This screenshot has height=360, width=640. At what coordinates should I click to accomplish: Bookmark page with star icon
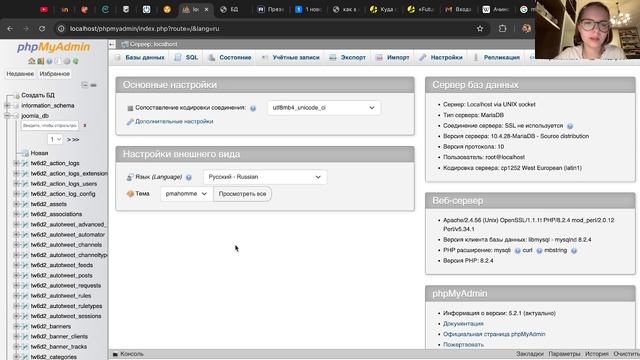tap(480, 29)
